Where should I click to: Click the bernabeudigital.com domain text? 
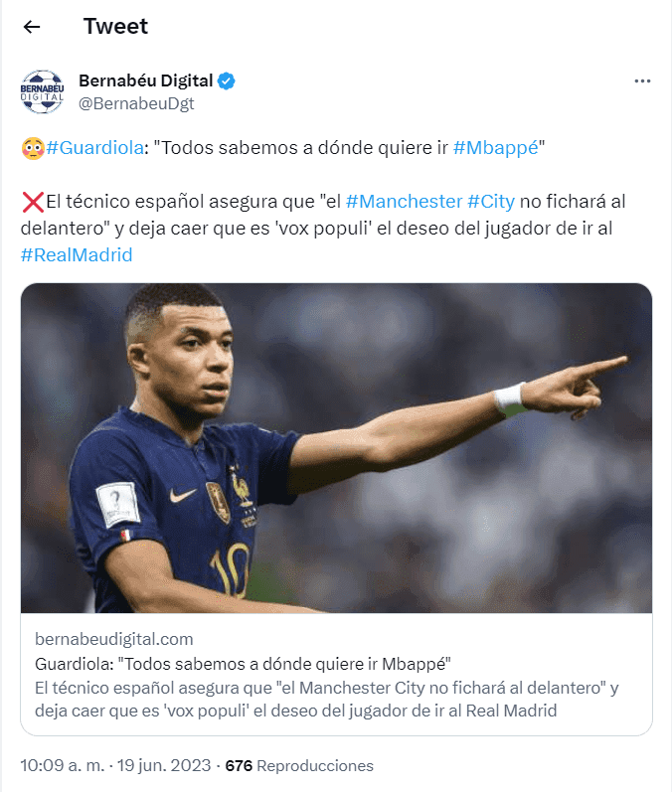click(114, 639)
